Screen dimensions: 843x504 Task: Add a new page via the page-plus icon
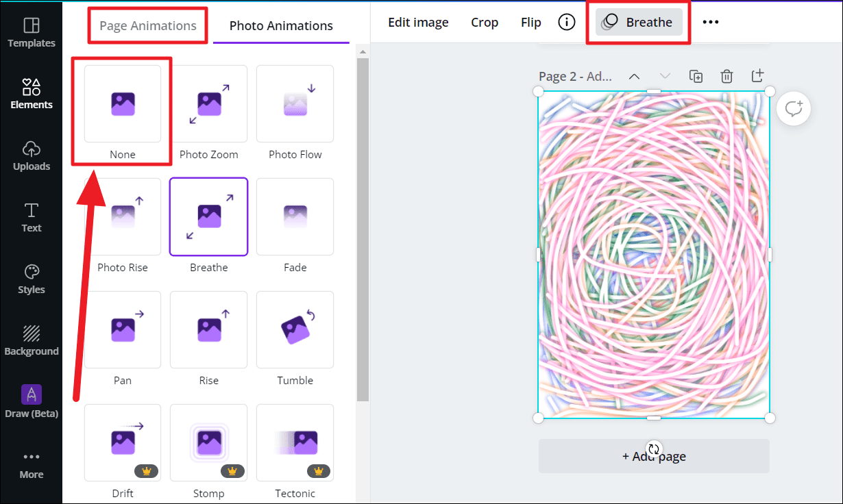(757, 76)
